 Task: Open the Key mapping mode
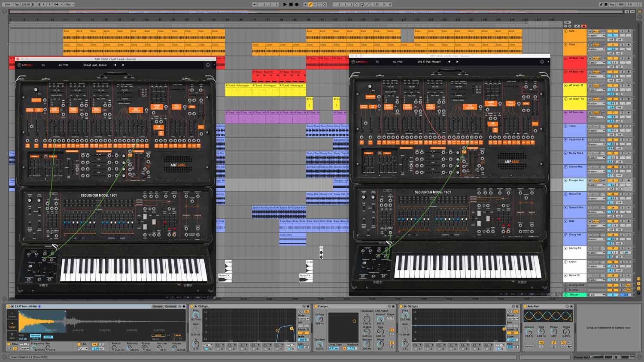tap(611, 4)
